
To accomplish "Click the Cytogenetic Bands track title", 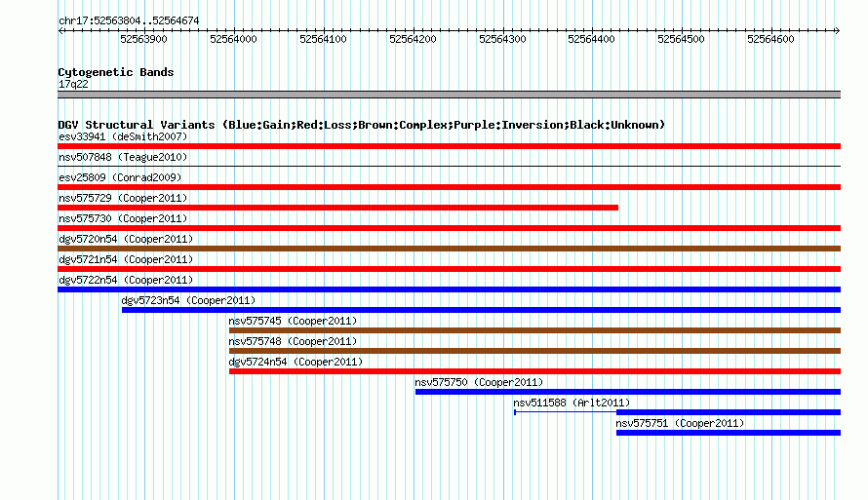I will [116, 72].
